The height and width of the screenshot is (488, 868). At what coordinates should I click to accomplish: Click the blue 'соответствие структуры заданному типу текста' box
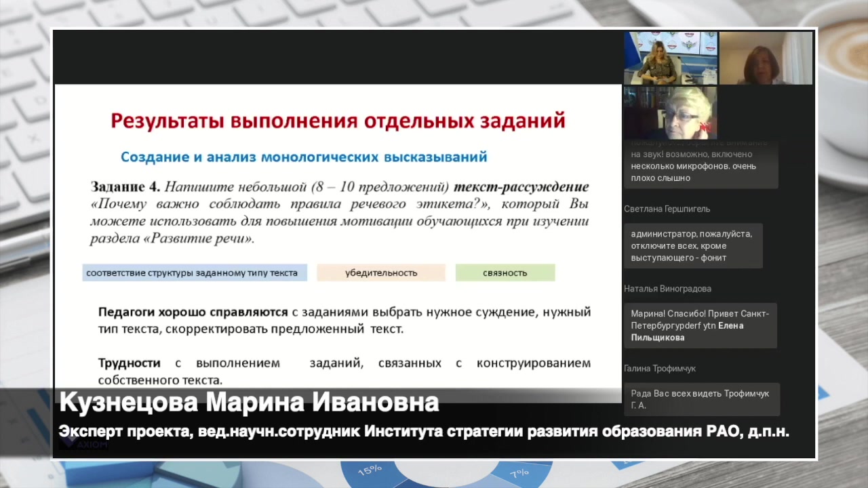coord(195,272)
